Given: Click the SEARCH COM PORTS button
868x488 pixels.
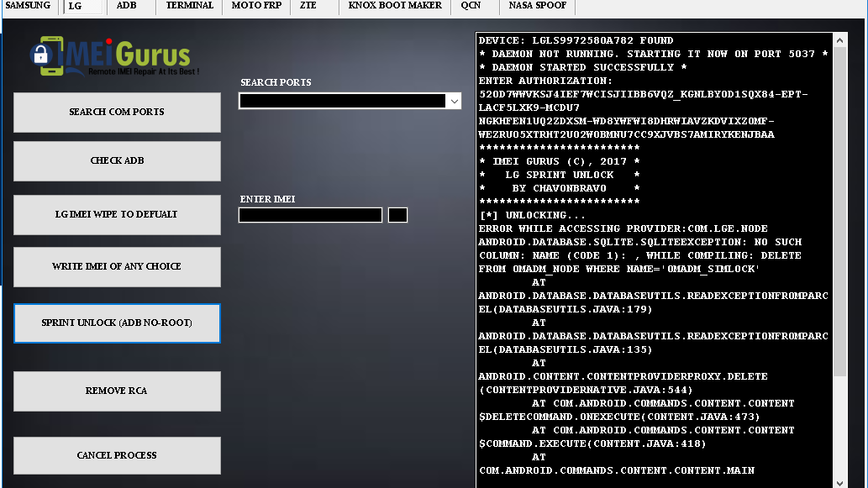Looking at the screenshot, I should (x=117, y=113).
